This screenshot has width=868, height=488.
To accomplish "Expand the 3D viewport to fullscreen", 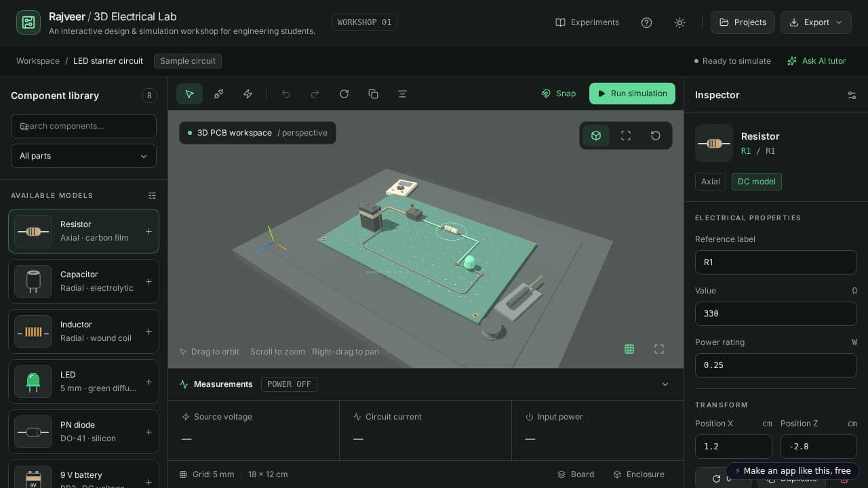I will point(659,349).
